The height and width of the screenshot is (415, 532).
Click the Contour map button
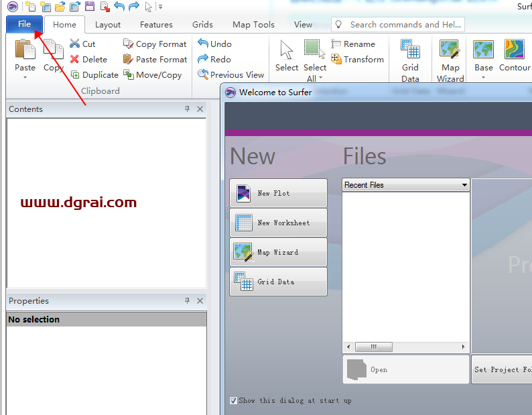point(515,56)
